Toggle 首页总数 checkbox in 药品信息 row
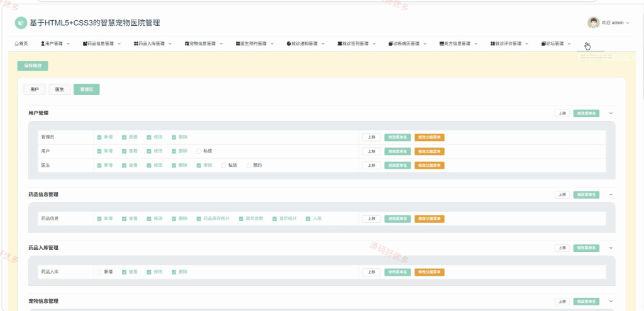The width and height of the screenshot is (644, 311). click(241, 219)
